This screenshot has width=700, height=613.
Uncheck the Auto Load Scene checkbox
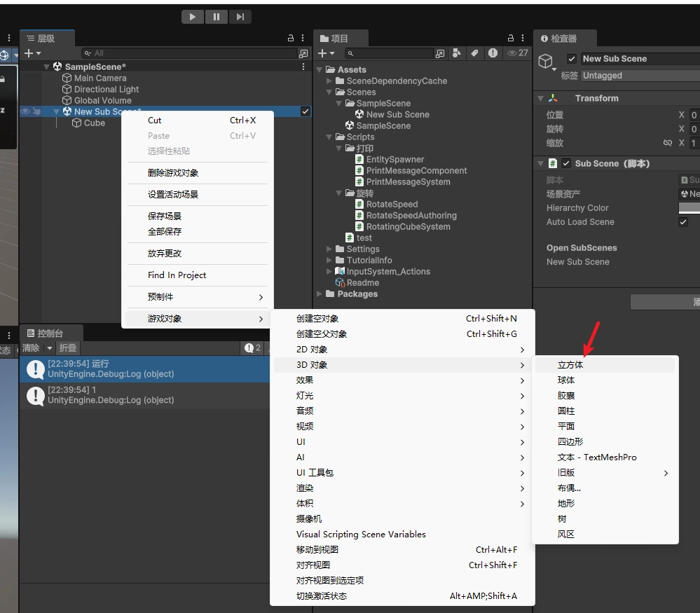point(683,222)
